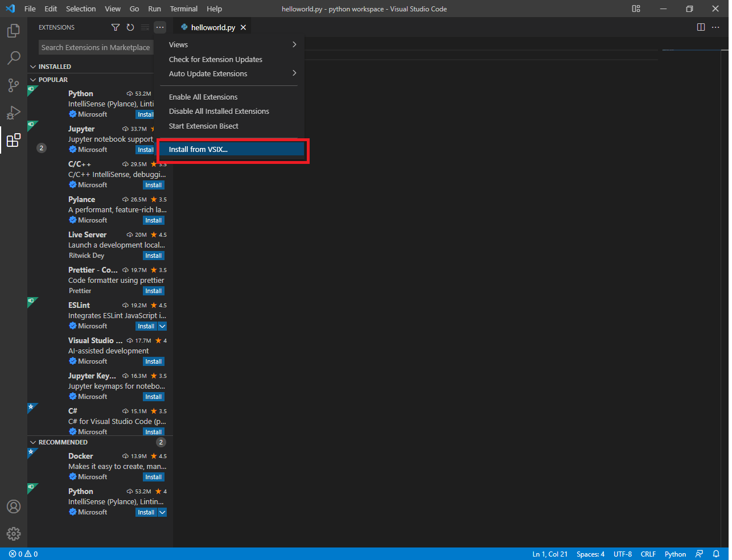The image size is (732, 560).
Task: Click the Filter Extensions funnel icon
Action: (116, 27)
